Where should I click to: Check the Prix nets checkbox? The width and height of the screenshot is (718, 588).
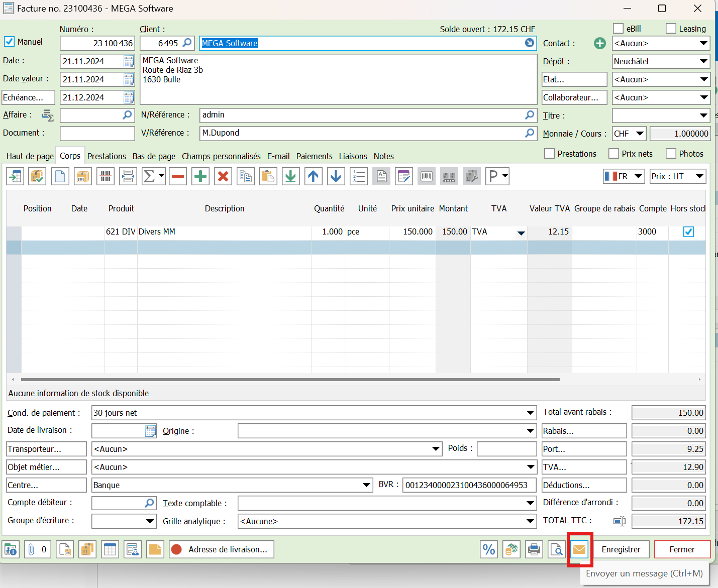pos(613,153)
